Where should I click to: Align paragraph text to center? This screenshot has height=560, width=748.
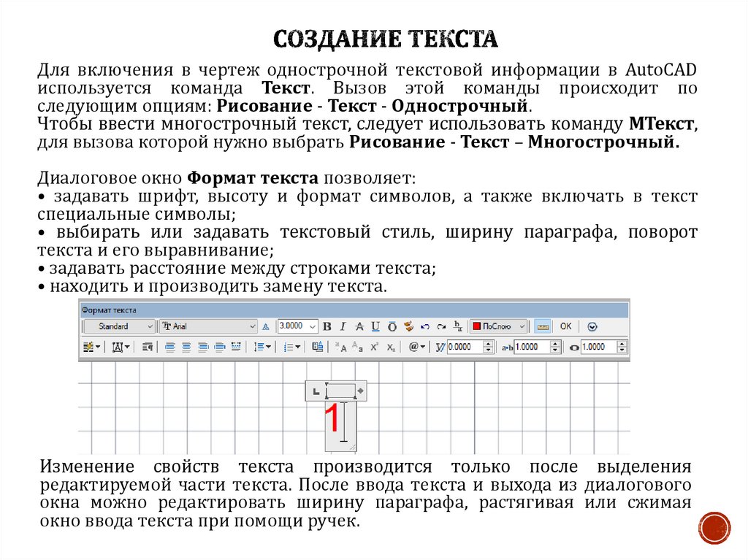click(186, 348)
